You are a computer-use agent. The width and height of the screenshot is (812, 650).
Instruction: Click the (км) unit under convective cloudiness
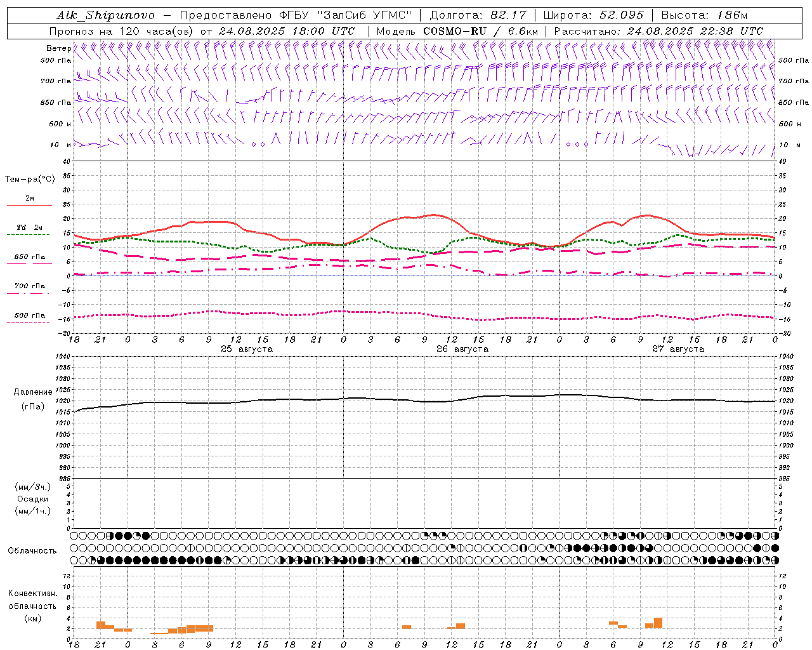pyautogui.click(x=32, y=618)
